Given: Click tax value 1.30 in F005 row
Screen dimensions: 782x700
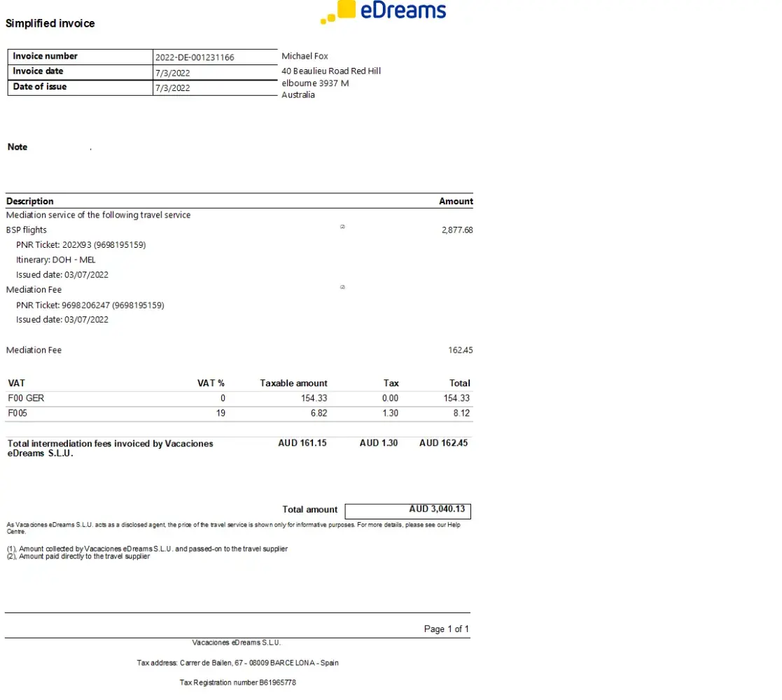Looking at the screenshot, I should (x=390, y=413).
